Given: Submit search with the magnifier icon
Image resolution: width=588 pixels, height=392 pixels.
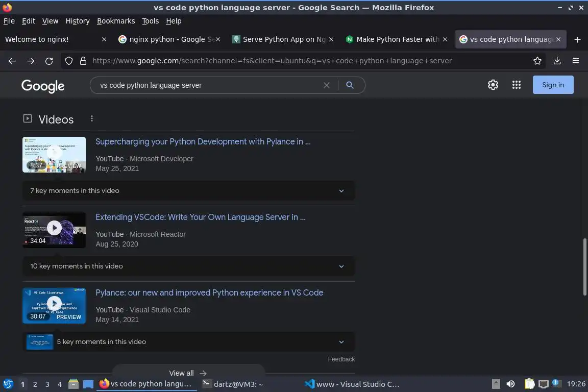Looking at the screenshot, I should tap(350, 85).
